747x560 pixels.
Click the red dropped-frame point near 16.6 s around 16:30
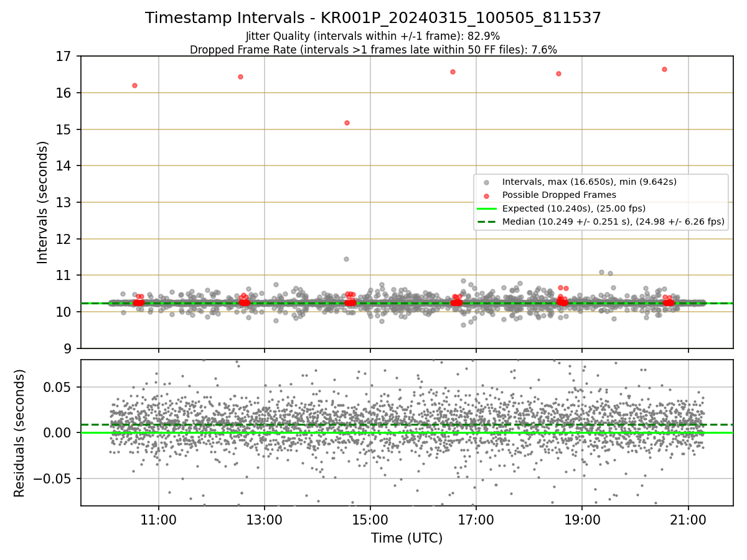[453, 72]
